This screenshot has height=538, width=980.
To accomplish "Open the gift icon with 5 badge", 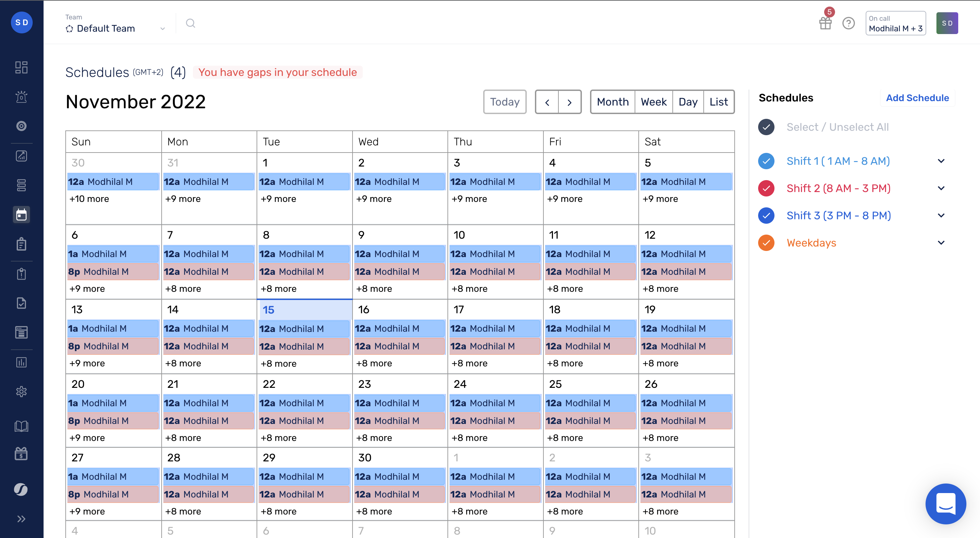I will pos(825,23).
